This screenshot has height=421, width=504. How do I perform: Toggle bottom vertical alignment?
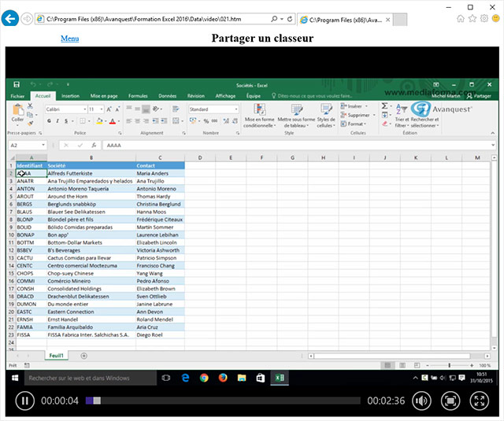click(x=146, y=109)
